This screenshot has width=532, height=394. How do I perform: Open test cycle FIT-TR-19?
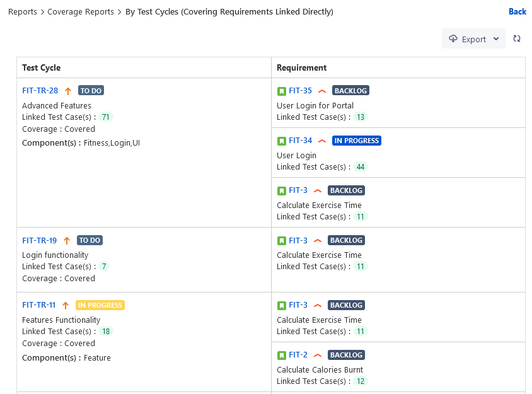tap(39, 240)
